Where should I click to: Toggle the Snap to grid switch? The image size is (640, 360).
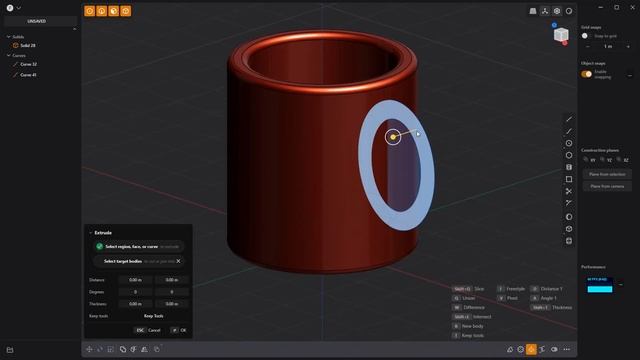586,36
